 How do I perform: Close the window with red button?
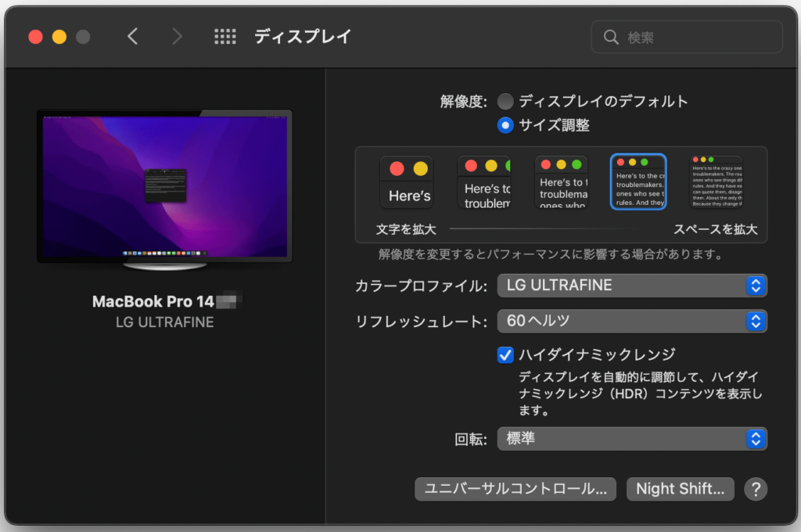[x=35, y=37]
